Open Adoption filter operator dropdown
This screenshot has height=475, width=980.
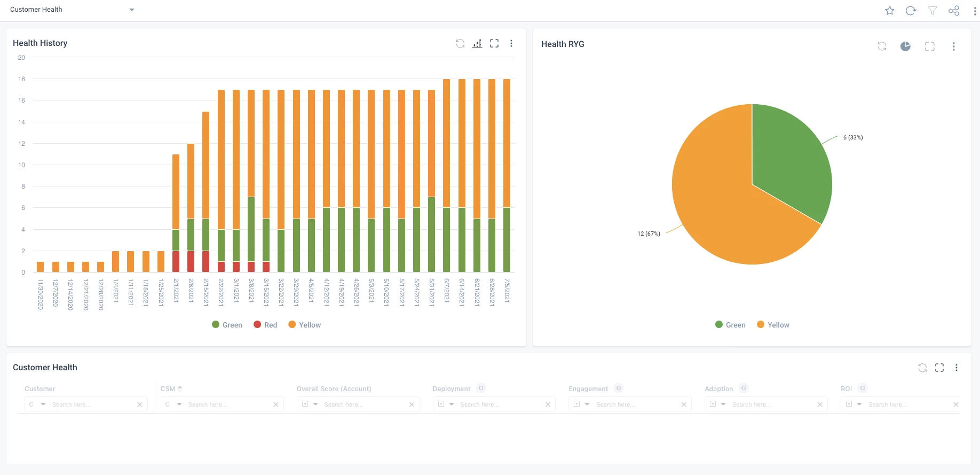point(723,404)
